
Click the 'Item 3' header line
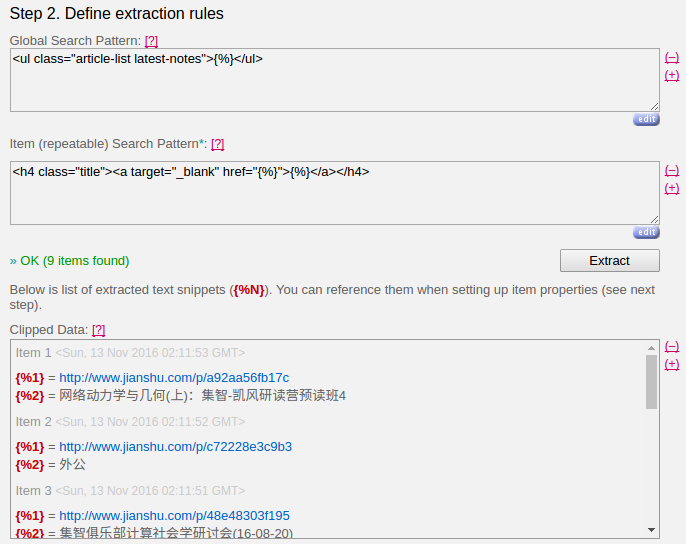[x=130, y=491]
